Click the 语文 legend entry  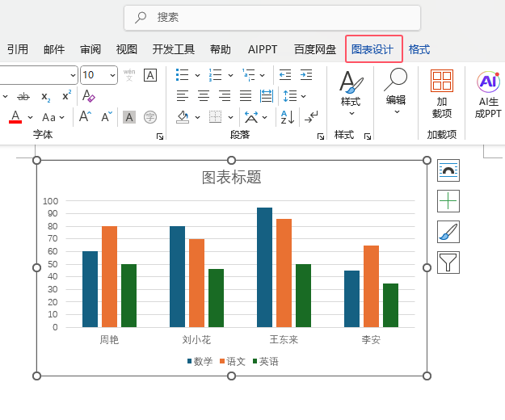coord(233,361)
